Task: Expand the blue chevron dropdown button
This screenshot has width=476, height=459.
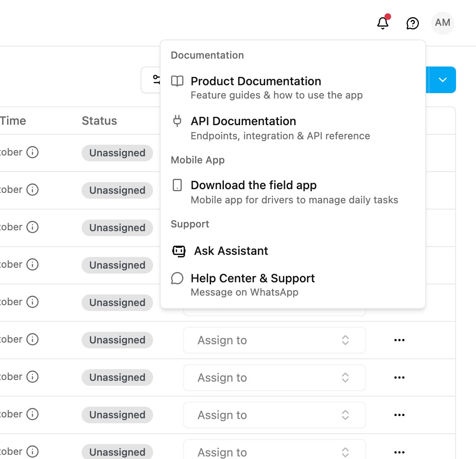Action: [x=442, y=80]
